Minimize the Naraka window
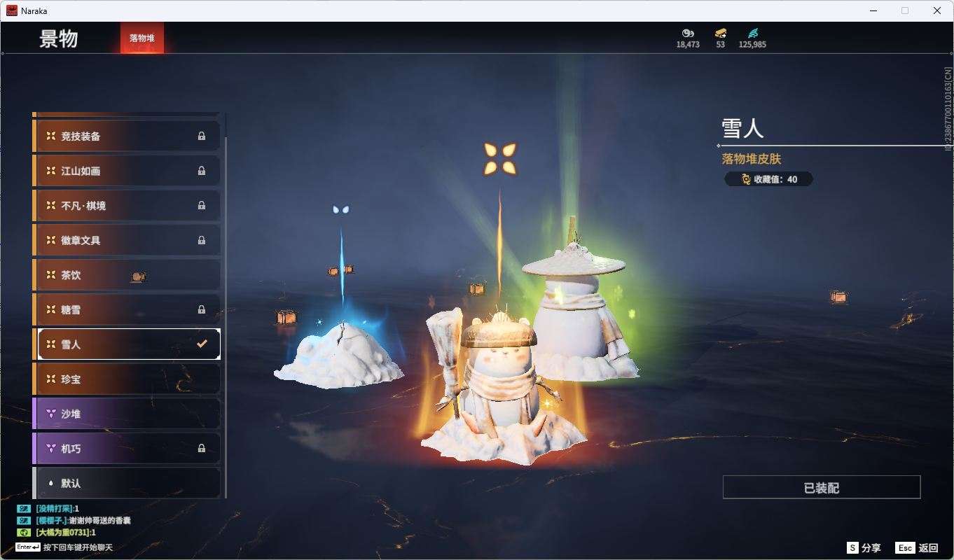Screen dimensions: 954x560 tap(873, 10)
